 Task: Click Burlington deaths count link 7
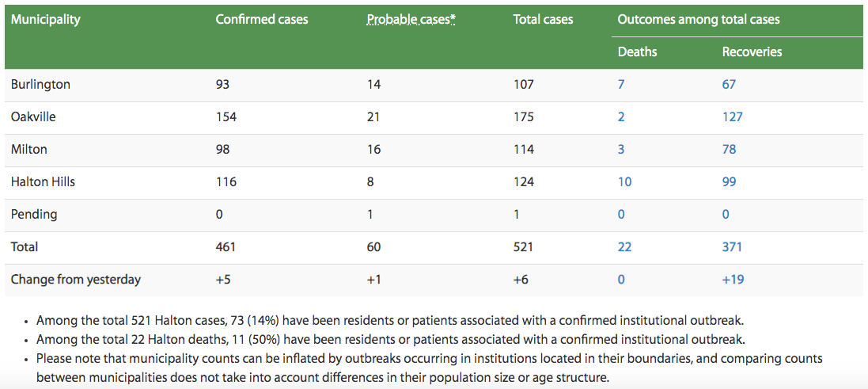(x=622, y=85)
